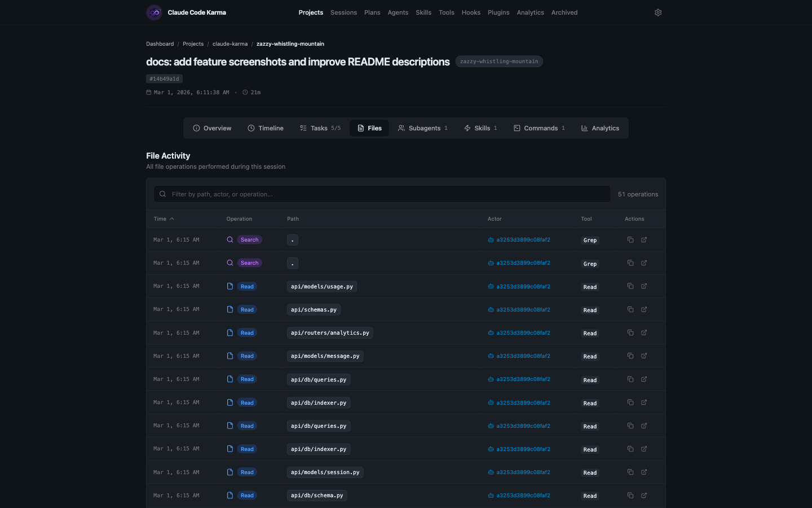Focus the filter by path input field

click(x=382, y=194)
